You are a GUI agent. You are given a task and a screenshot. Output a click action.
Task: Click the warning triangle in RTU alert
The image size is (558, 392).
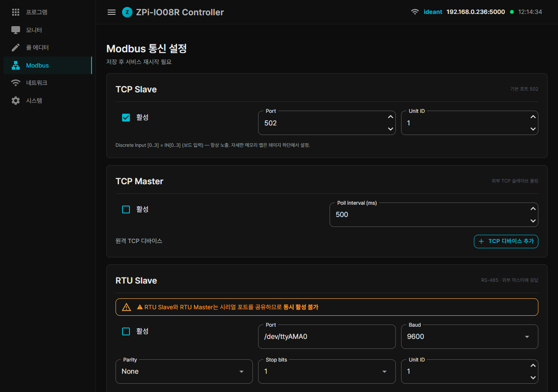point(126,307)
